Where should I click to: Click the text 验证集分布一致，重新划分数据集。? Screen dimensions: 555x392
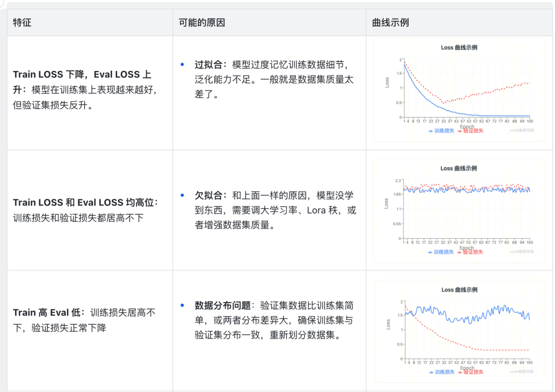pos(269,335)
